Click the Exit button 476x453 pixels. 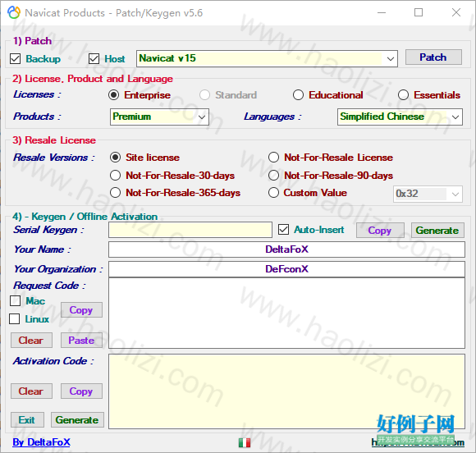27,419
